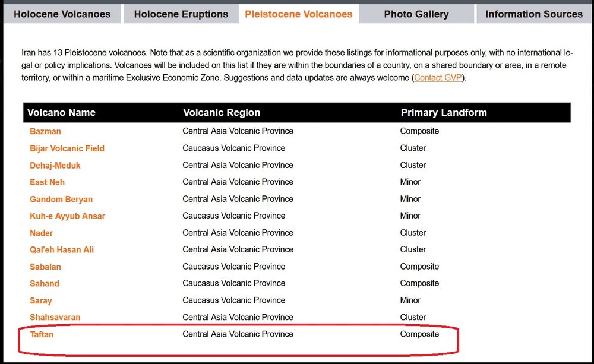Click the Saray volcano link
Screen dimensions: 594x364
41,301
